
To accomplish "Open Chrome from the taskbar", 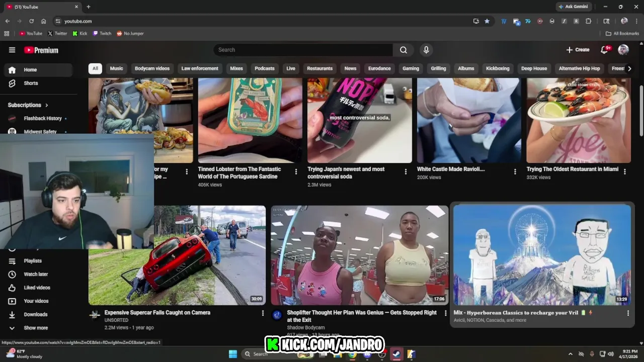I will pos(353,354).
